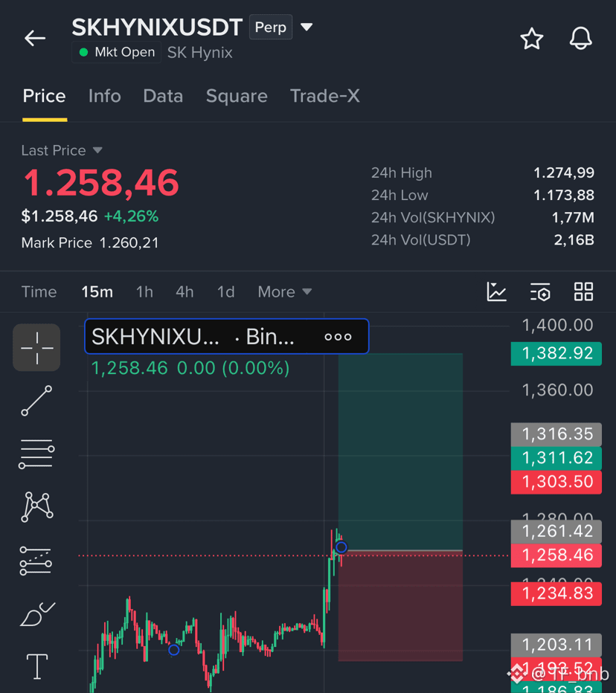
Task: Select the forecast position tool
Action: point(36,561)
